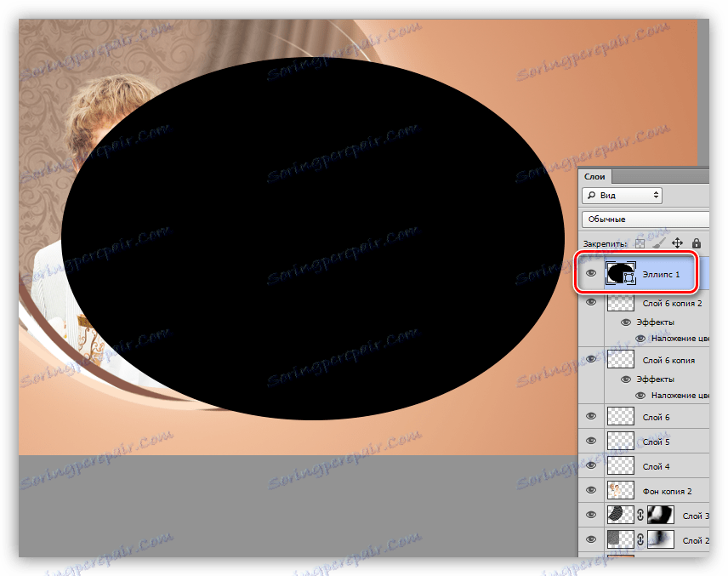Click Эффекты label under Слой 6 копия 2

tap(655, 322)
